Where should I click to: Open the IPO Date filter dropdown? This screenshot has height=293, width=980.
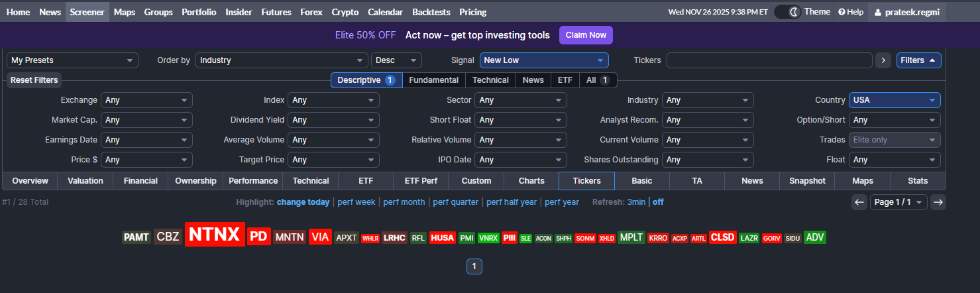point(521,160)
